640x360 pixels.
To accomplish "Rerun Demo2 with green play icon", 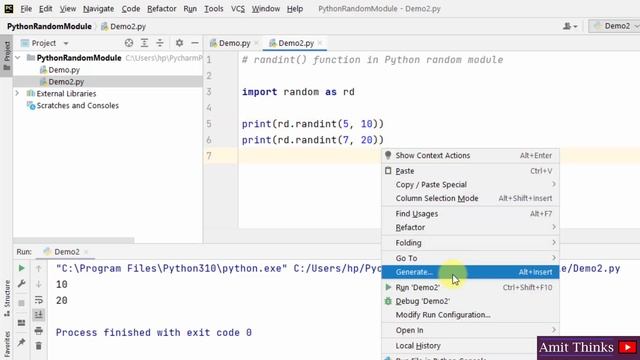I will pyautogui.click(x=22, y=268).
